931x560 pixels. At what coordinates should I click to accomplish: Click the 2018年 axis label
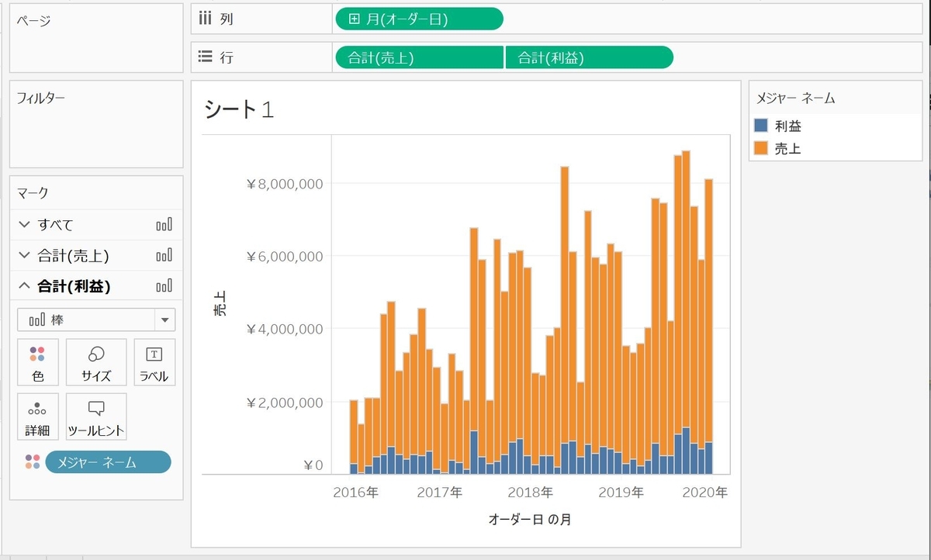(x=530, y=493)
